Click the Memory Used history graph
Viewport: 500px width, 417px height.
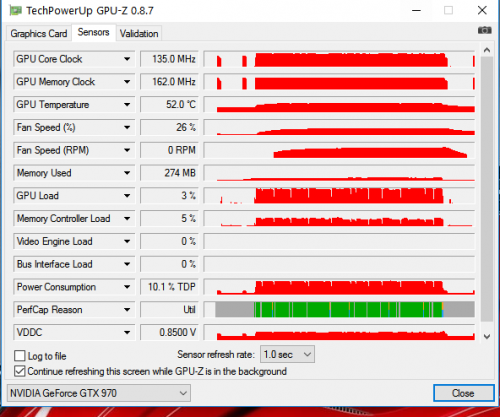[339, 173]
